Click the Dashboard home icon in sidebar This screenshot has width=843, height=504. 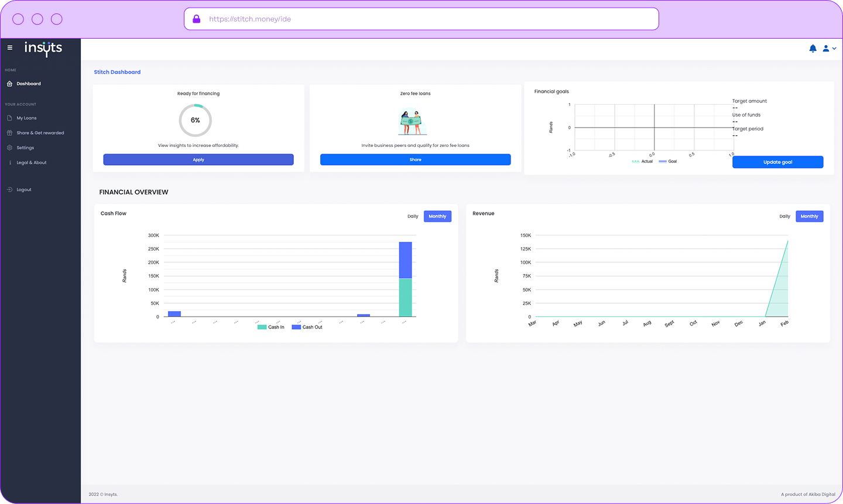tap(9, 84)
